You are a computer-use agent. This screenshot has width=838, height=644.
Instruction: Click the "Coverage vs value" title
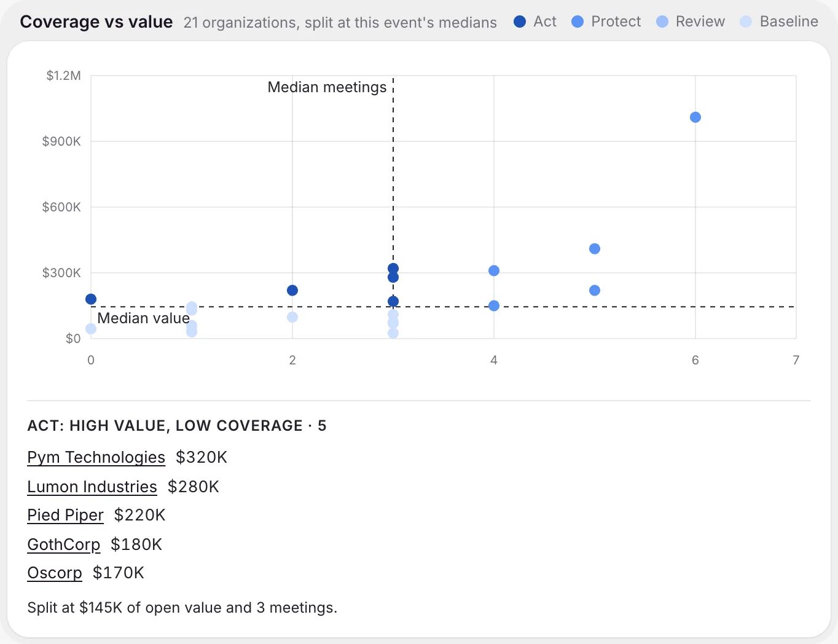click(96, 22)
